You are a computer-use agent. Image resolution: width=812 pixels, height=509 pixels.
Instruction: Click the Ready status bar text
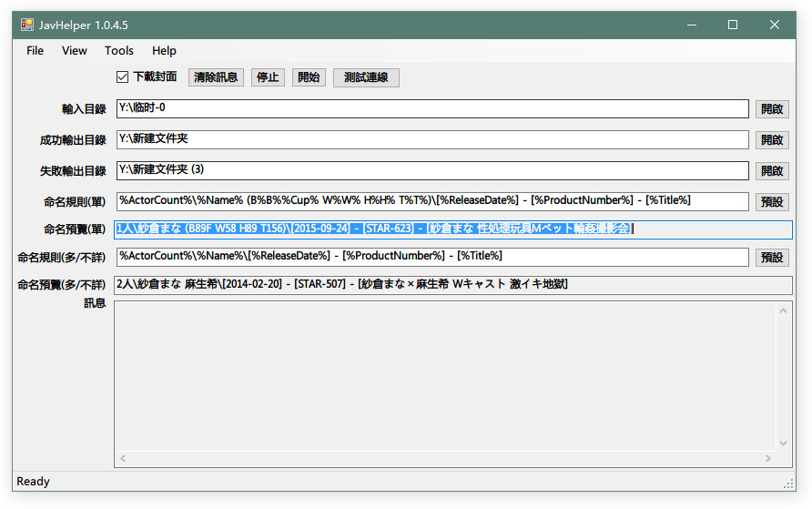(33, 482)
